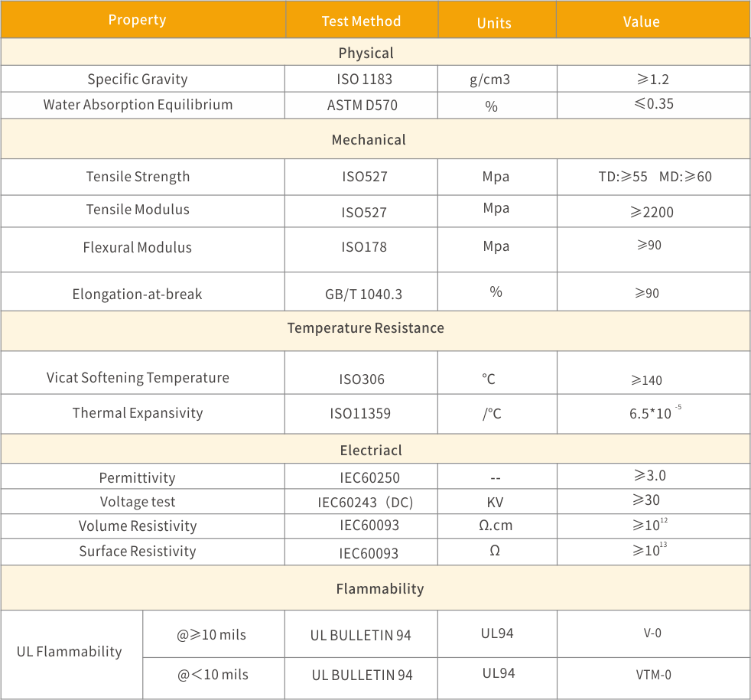Click the Property column header
Viewport: 751px width, 700px height.
click(x=138, y=20)
